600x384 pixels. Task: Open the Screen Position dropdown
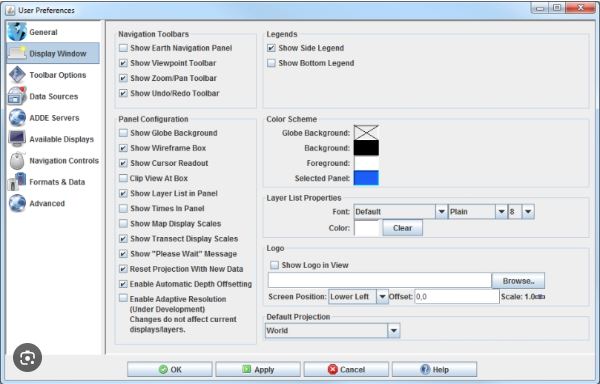pyautogui.click(x=358, y=296)
